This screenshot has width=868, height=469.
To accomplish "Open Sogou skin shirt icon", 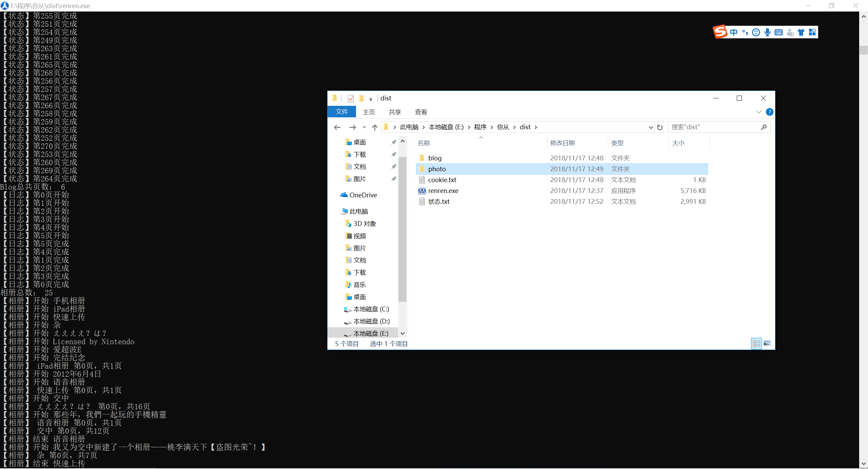I will (801, 32).
